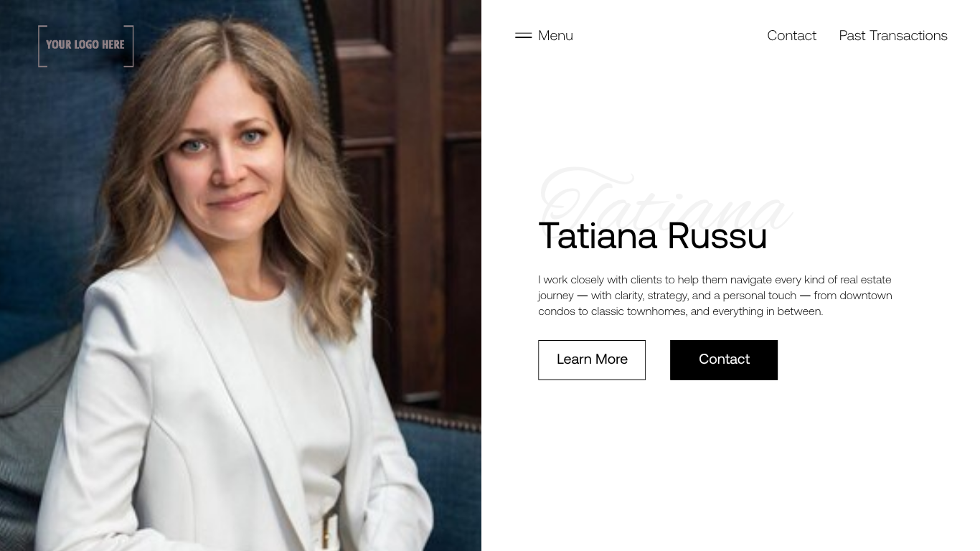Click the left bracket of the logo

tap(42, 46)
